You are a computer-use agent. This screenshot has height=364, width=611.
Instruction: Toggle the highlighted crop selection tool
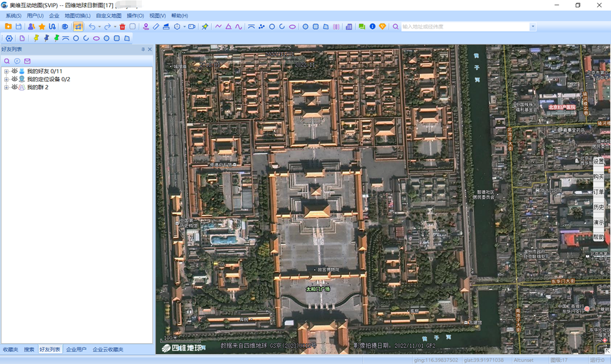tap(78, 26)
